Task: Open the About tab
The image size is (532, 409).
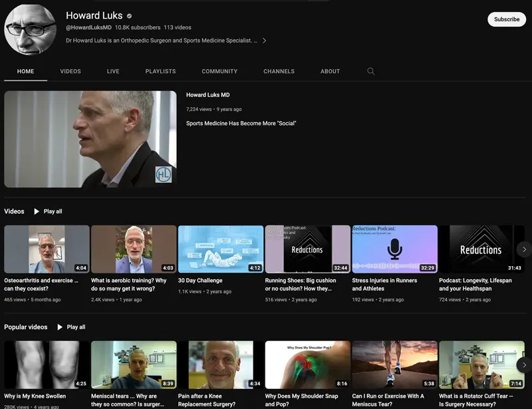Action: [330, 71]
